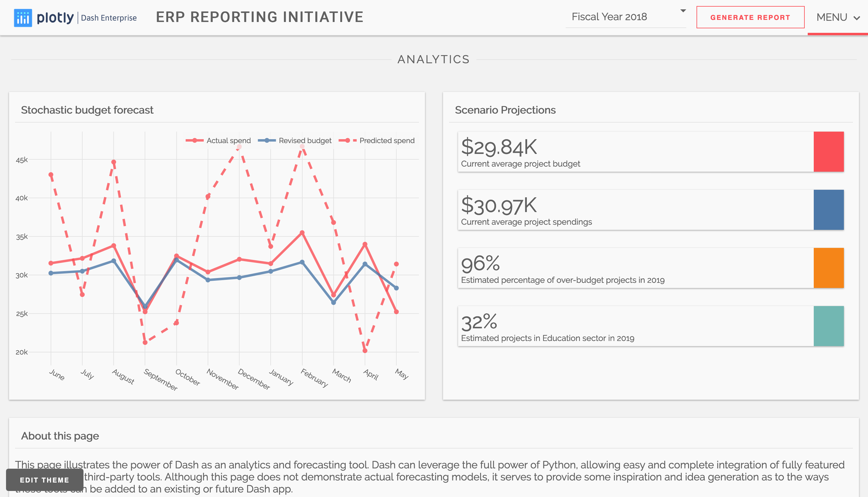Click the Plotly logo icon
The image size is (868, 497).
[23, 18]
